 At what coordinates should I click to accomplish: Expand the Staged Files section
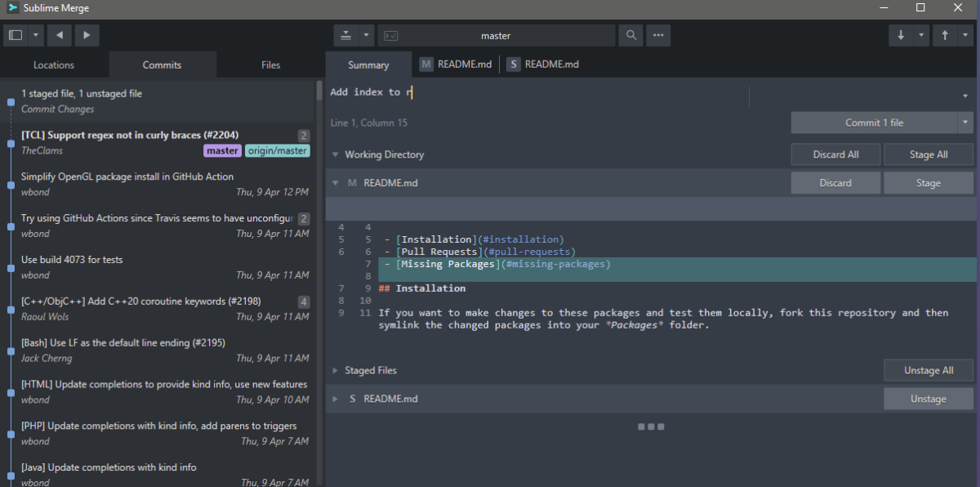(336, 370)
